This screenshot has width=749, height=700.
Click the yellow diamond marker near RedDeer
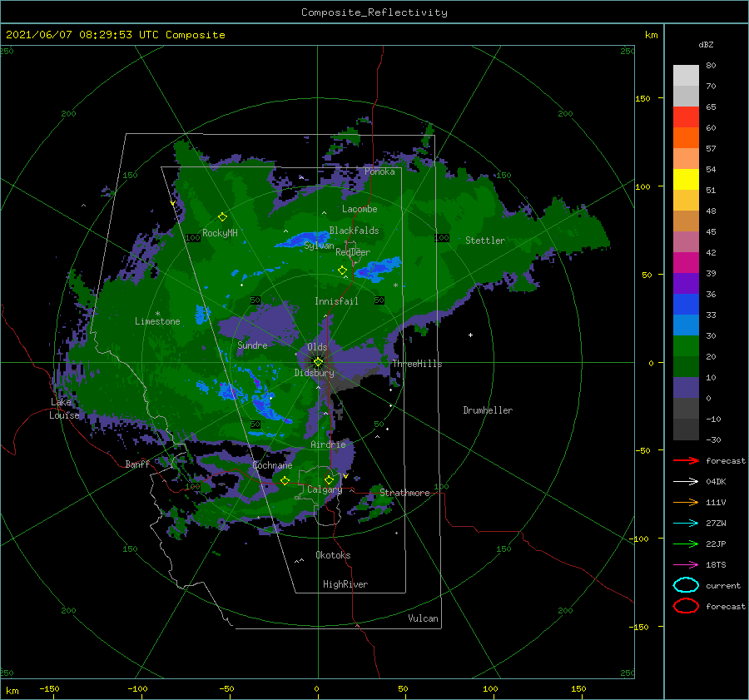342,271
